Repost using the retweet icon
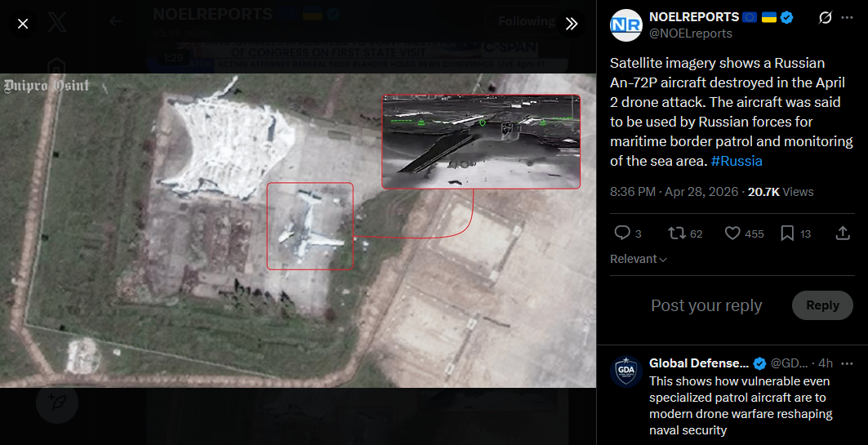 (676, 233)
